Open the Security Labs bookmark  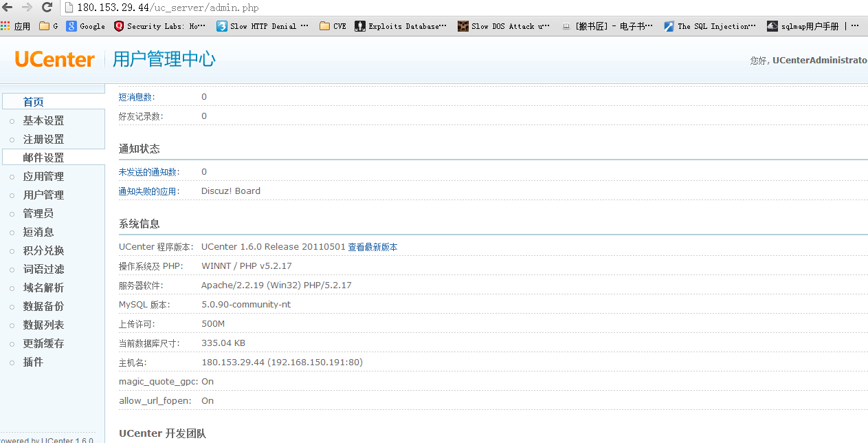click(160, 26)
